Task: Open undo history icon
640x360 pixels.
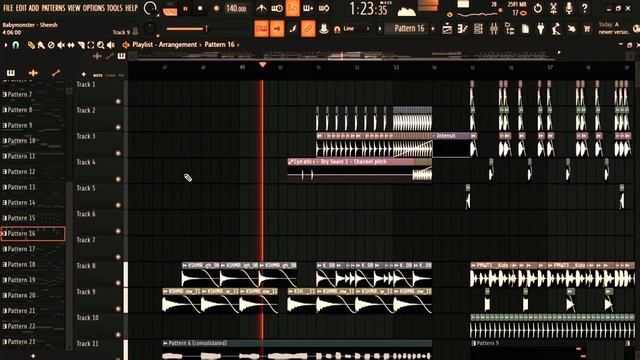Action: (538, 8)
